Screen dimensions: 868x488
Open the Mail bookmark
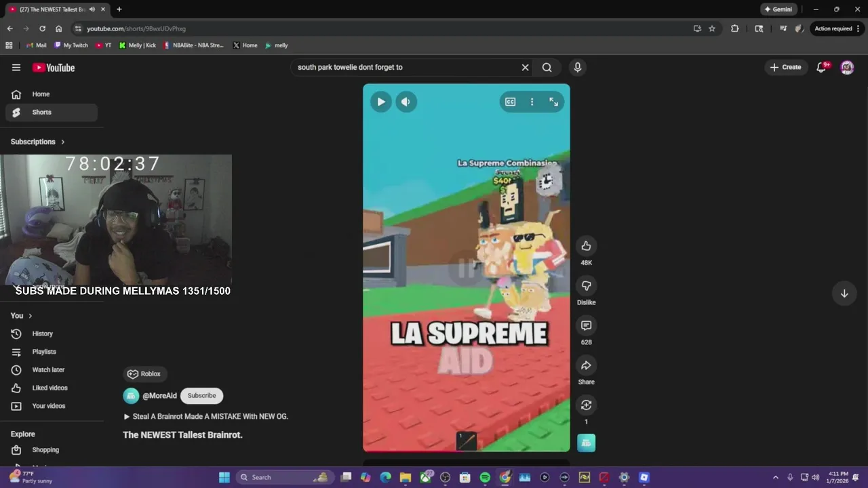click(x=37, y=45)
